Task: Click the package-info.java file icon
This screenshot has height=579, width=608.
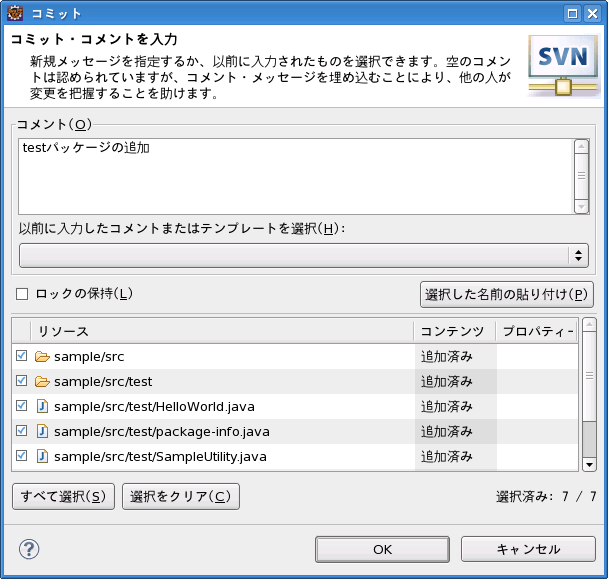Action: 42,431
